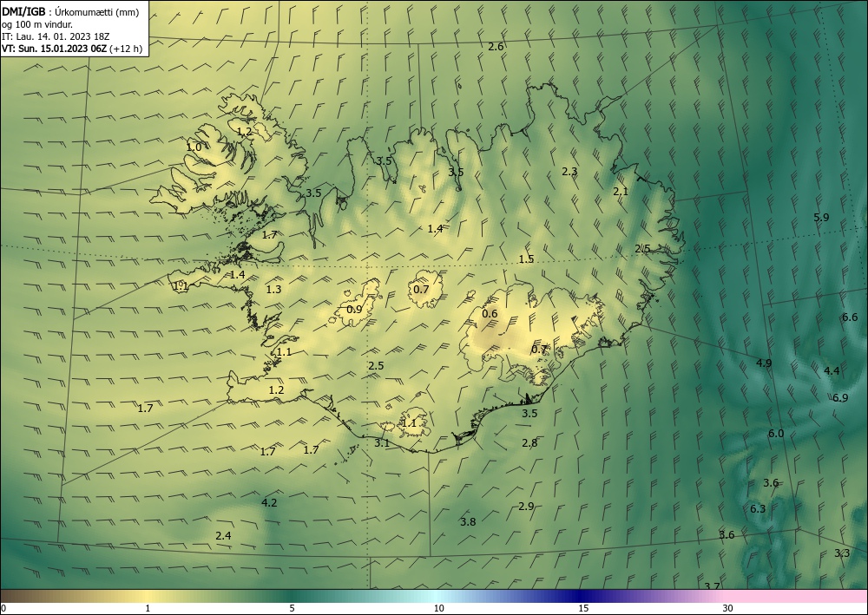Click the 6.9 value on the map
868x615 pixels.
coord(840,397)
